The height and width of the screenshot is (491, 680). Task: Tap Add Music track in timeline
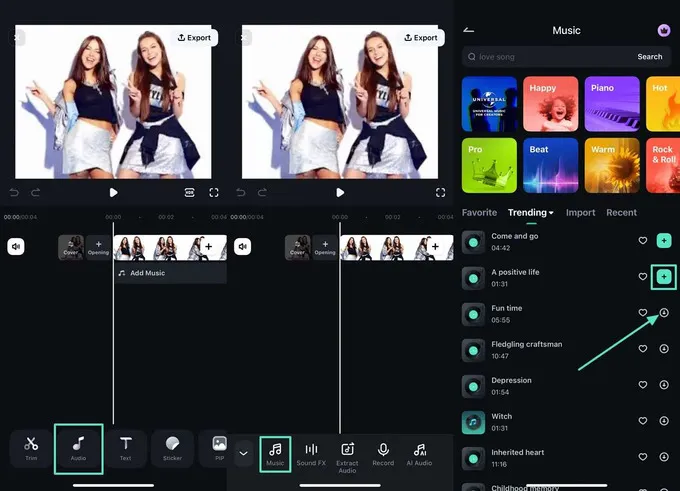[170, 273]
